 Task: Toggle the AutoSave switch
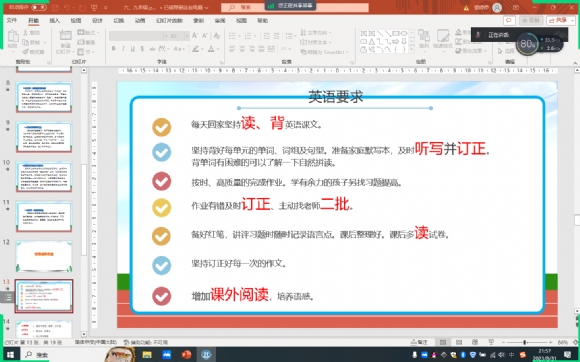[x=39, y=7]
